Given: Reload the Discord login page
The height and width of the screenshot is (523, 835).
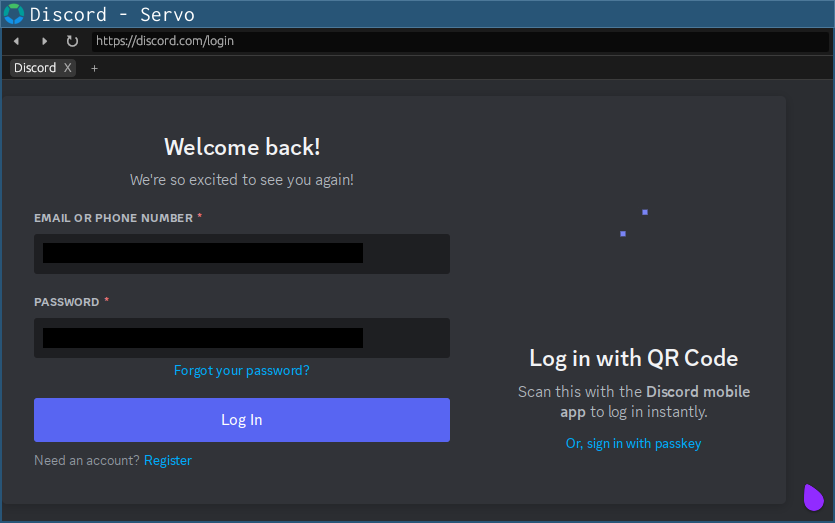Looking at the screenshot, I should coord(72,41).
